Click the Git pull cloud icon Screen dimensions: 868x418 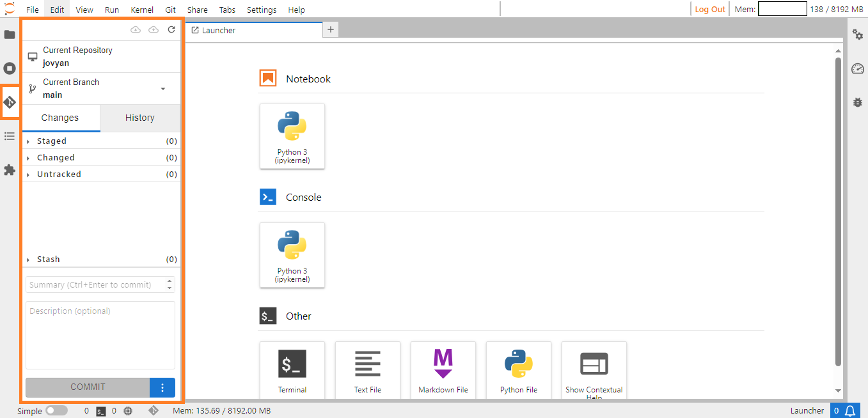click(x=136, y=30)
